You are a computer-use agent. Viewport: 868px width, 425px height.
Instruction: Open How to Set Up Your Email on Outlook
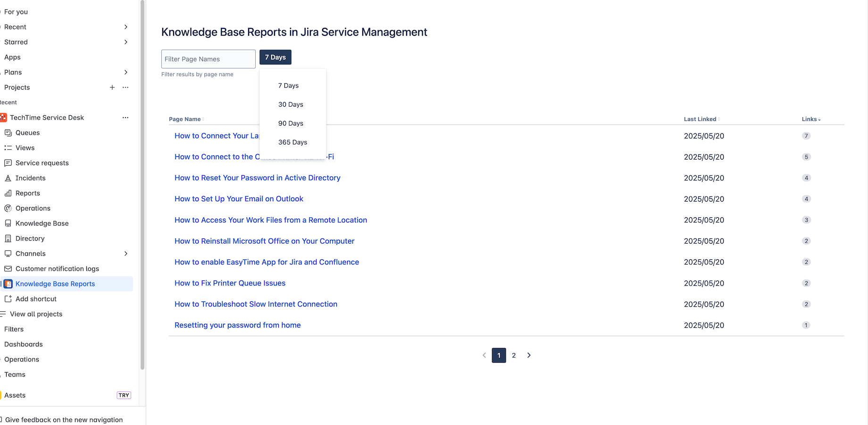239,199
